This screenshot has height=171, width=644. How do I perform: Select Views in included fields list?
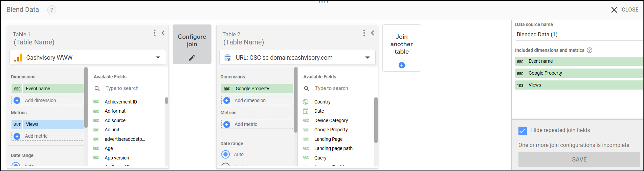(579, 85)
